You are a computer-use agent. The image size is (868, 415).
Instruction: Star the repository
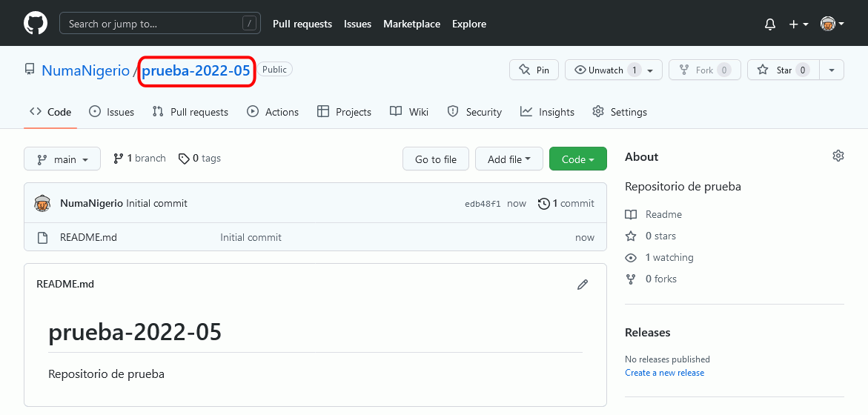pos(783,70)
